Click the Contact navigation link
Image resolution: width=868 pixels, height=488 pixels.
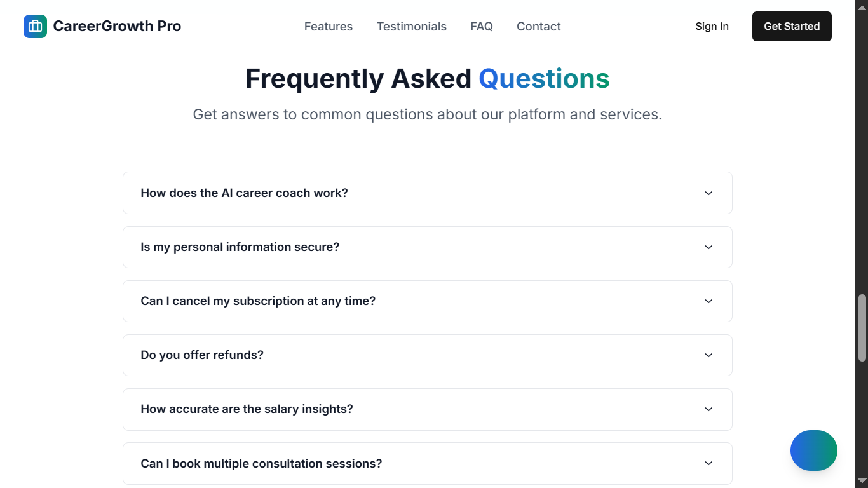[539, 27]
